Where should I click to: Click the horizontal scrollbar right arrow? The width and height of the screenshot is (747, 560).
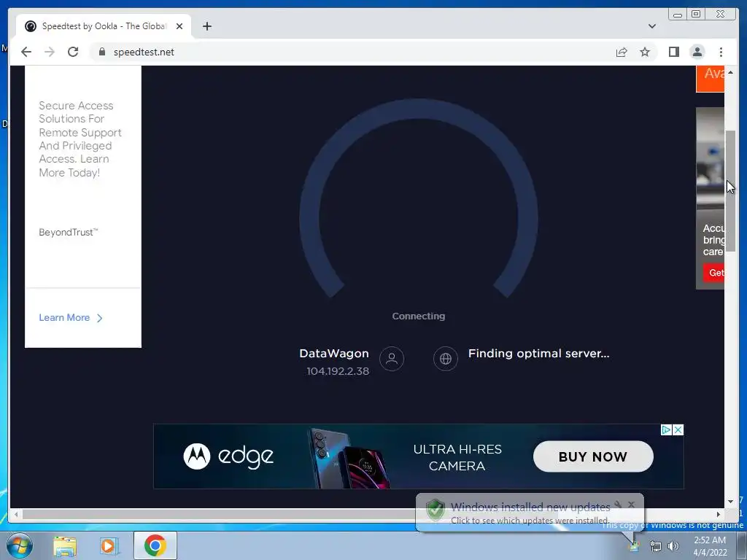[719, 514]
